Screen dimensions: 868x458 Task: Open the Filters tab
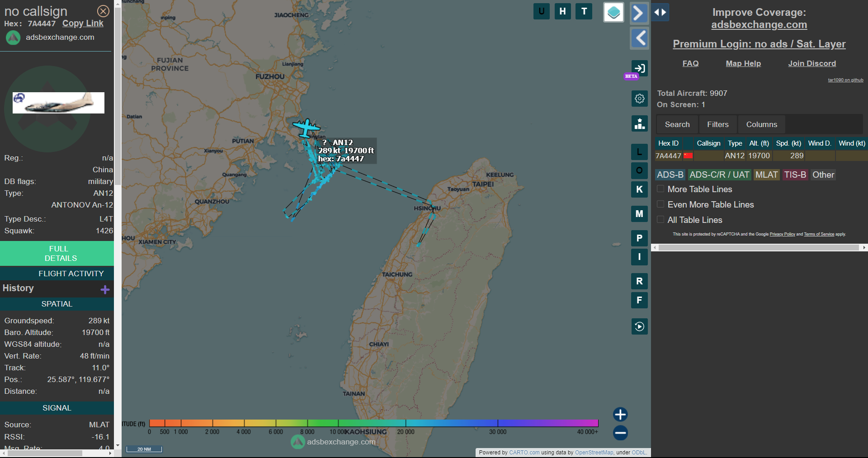tap(718, 124)
